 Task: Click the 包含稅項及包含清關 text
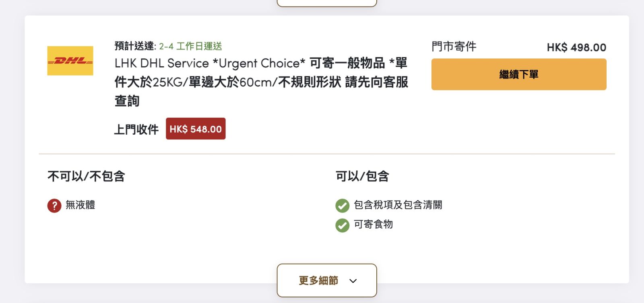pos(398,205)
